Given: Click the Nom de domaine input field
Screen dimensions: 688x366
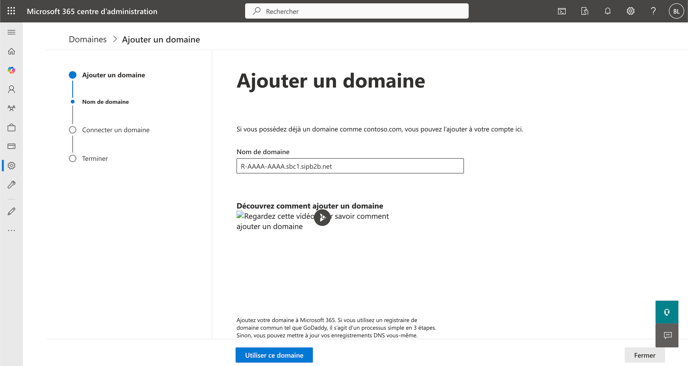Looking at the screenshot, I should (350, 166).
